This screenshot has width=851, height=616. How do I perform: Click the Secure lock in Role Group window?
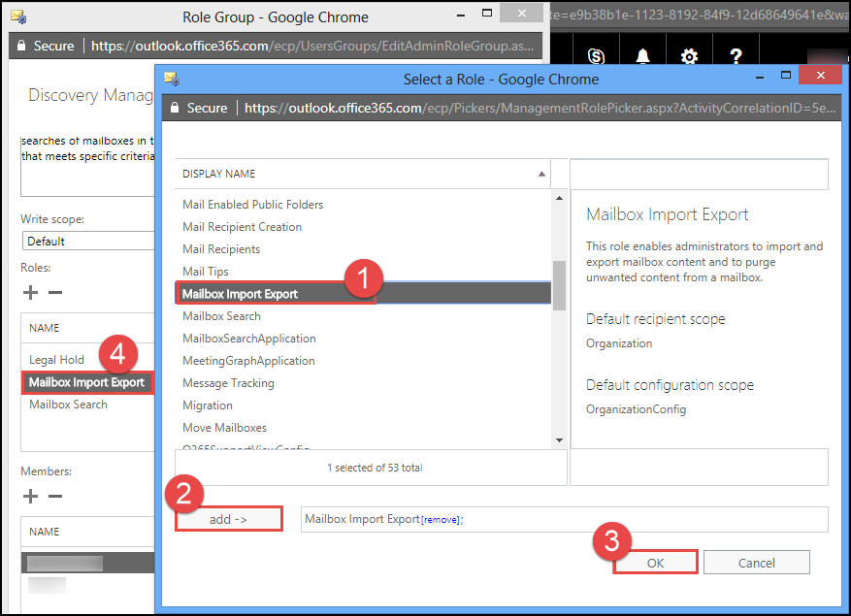21,46
